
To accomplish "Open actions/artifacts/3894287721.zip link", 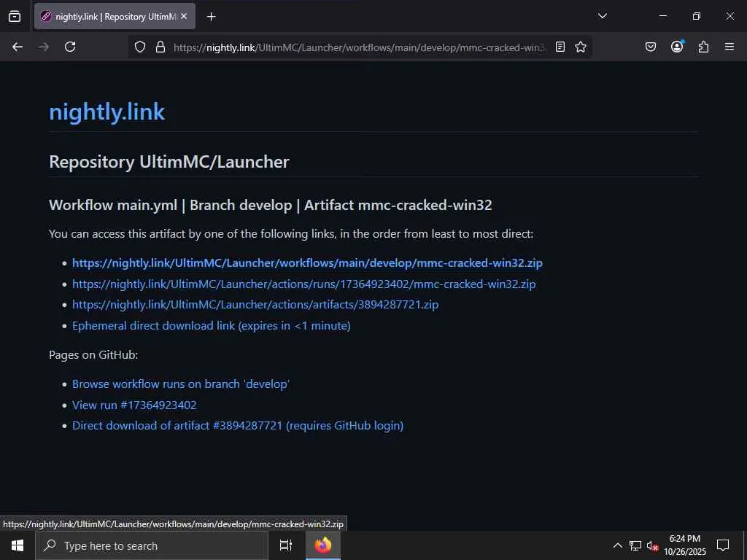I will 255,304.
